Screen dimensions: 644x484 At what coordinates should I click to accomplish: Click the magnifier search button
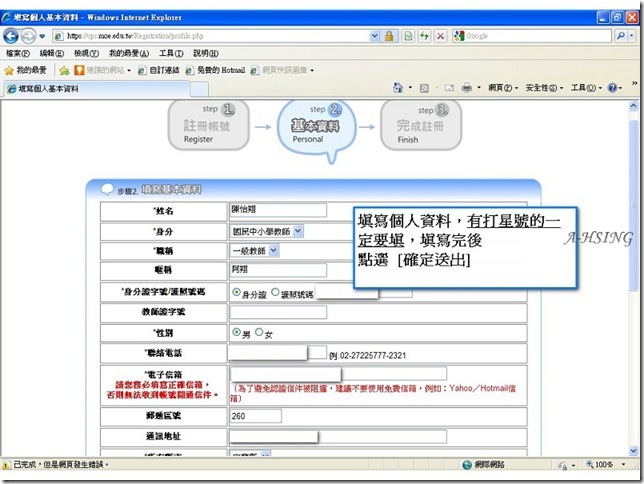click(620, 36)
